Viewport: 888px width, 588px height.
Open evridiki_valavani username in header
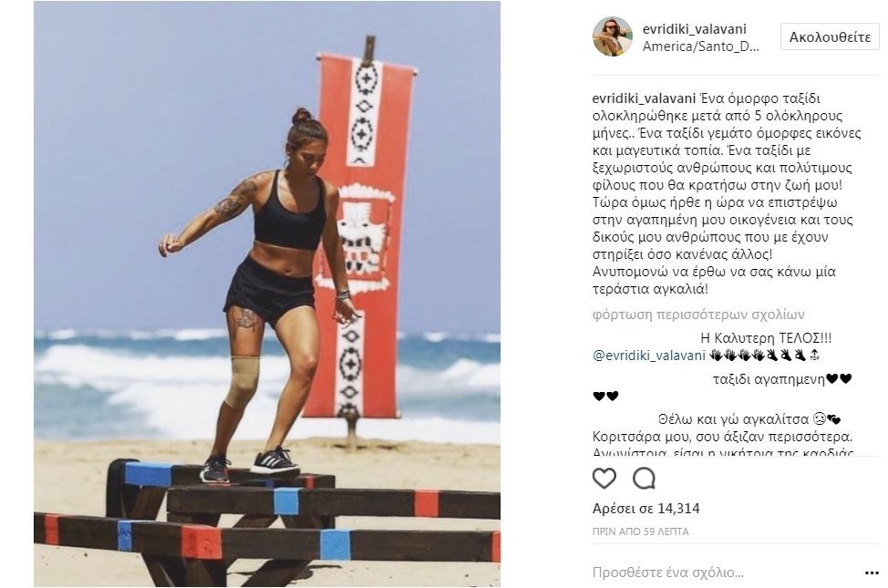tap(695, 29)
